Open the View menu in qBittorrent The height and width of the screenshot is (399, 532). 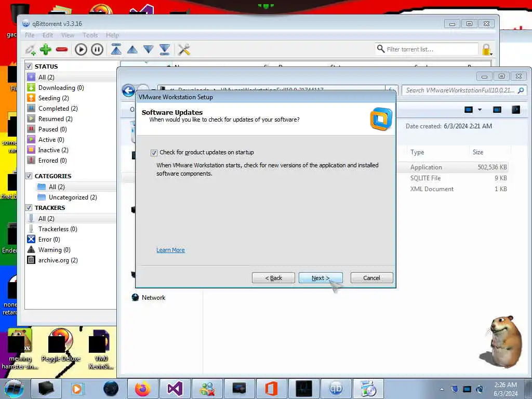click(68, 35)
